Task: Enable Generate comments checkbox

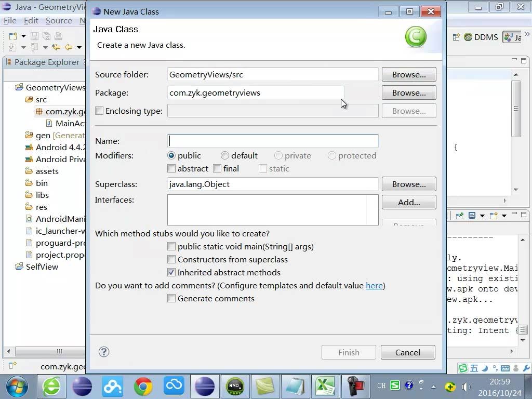Action: [171, 299]
